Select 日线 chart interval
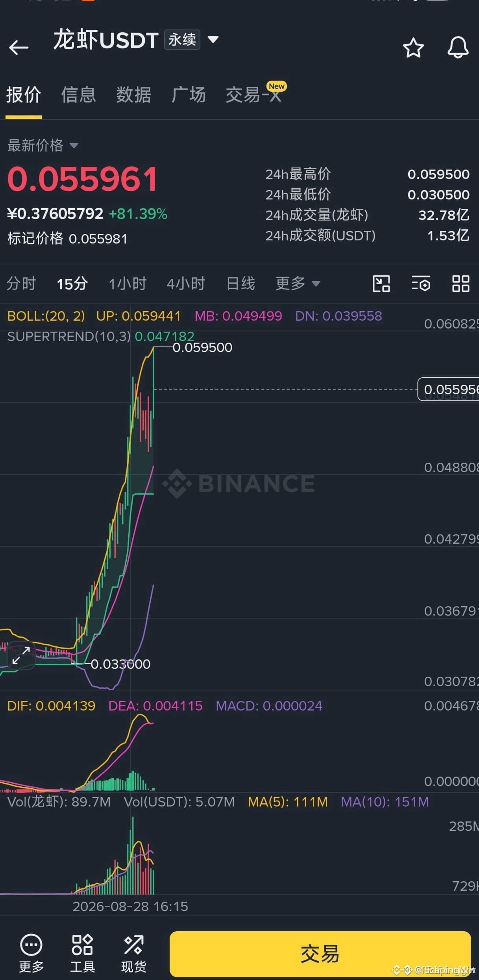This screenshot has height=980, width=479. pyautogui.click(x=241, y=283)
